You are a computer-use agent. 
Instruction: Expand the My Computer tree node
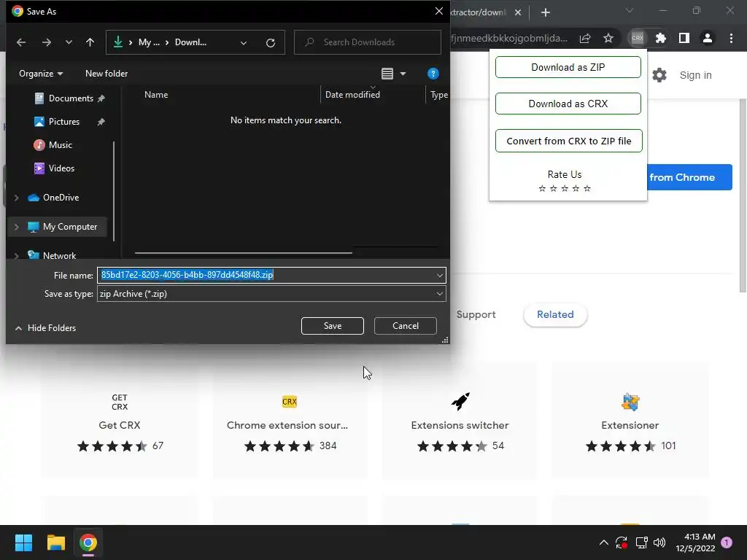(16, 227)
